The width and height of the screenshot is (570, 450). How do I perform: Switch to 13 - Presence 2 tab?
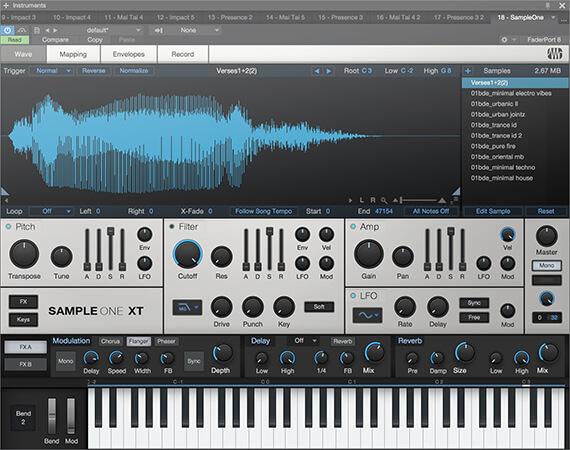pos(230,17)
